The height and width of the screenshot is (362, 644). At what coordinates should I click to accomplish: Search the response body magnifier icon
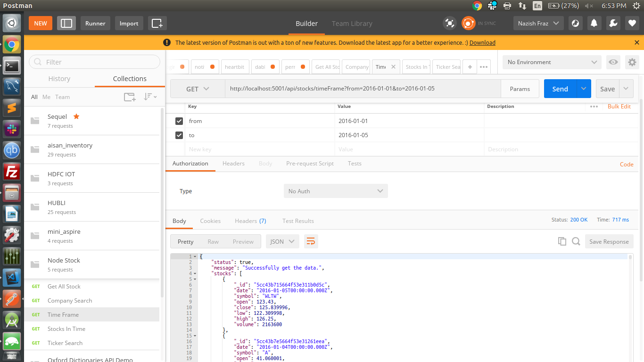click(x=576, y=241)
